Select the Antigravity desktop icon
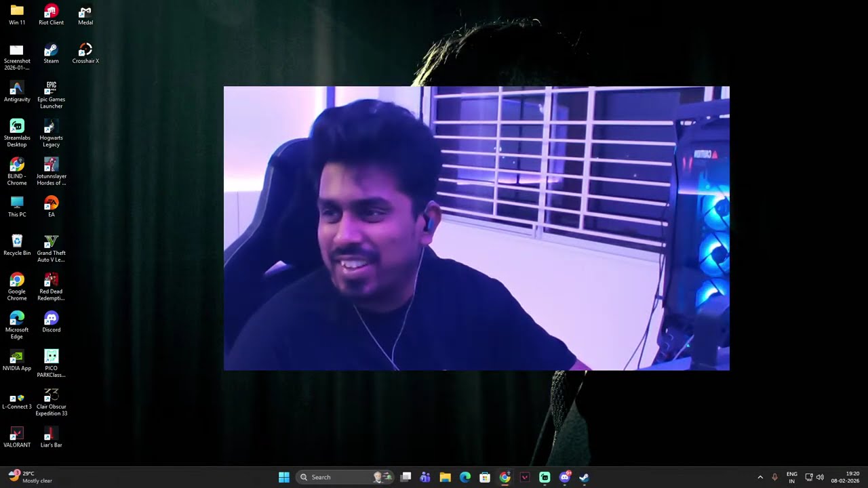Image resolution: width=868 pixels, height=488 pixels. (17, 92)
